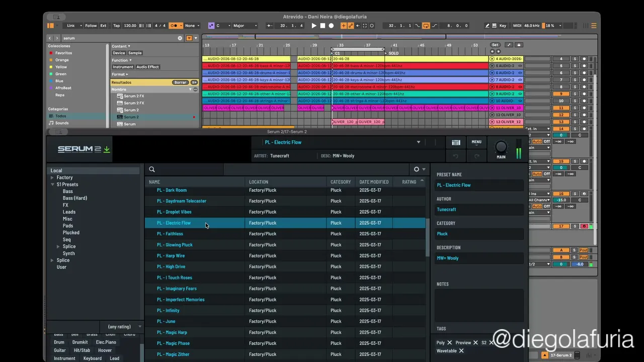The height and width of the screenshot is (362, 644).
Task: Enable the Link button
Action: click(x=71, y=26)
